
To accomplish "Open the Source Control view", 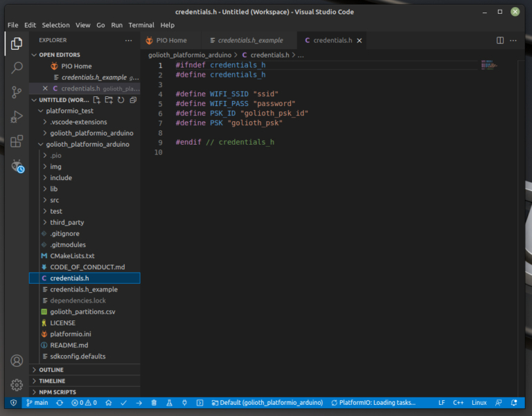I will (x=17, y=92).
